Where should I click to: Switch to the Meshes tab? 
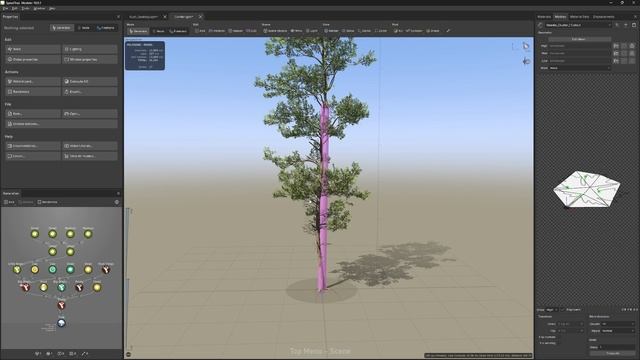560,17
